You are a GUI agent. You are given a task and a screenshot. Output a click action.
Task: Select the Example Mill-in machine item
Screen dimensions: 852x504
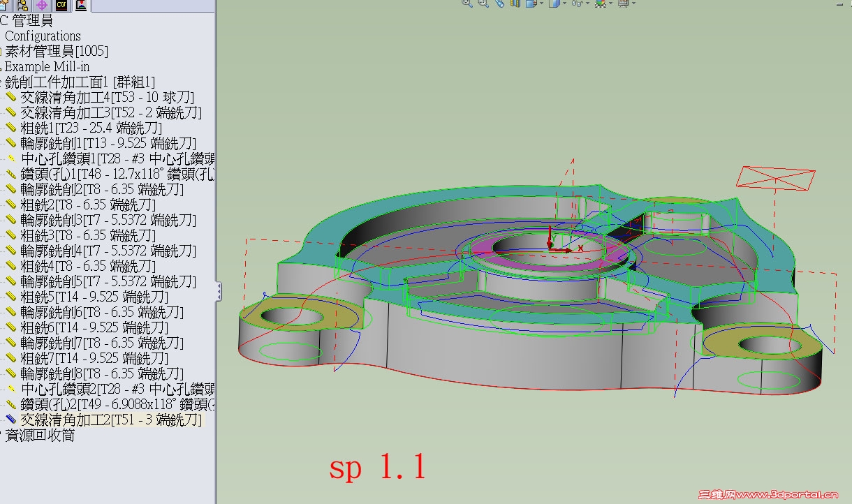click(47, 67)
